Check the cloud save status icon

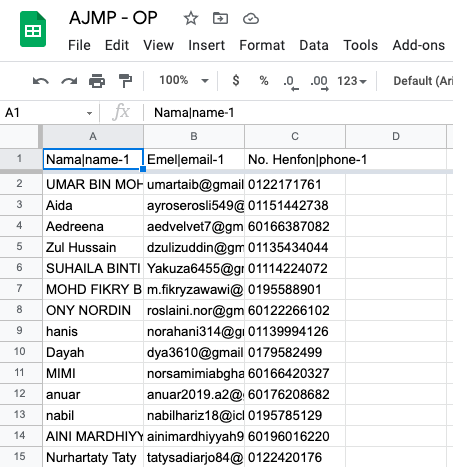pyautogui.click(x=251, y=19)
